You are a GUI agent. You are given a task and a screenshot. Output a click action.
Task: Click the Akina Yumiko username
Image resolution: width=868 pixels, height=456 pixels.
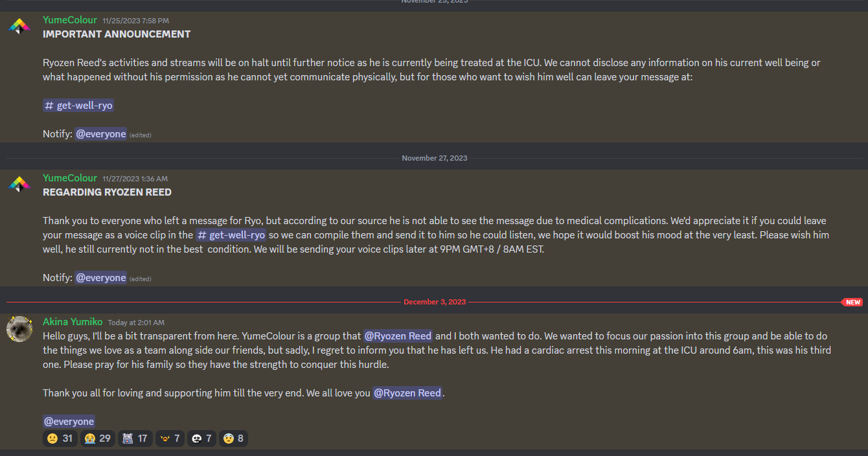73,321
